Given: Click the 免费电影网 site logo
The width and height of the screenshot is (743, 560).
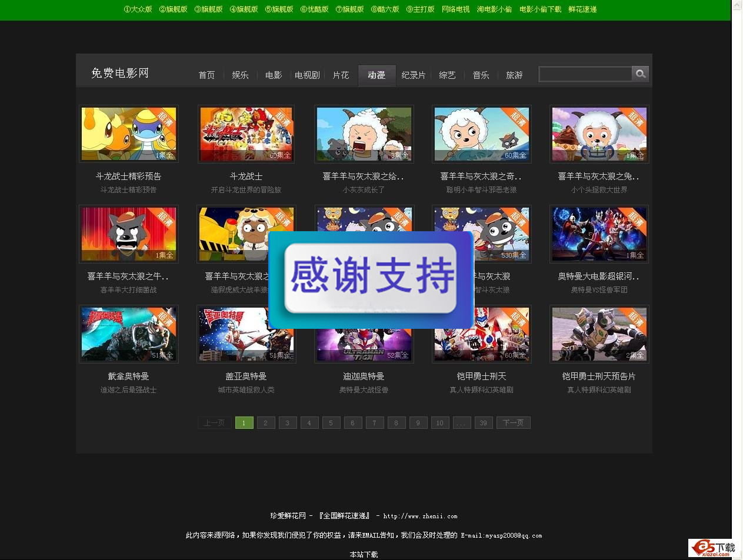Looking at the screenshot, I should (x=120, y=74).
